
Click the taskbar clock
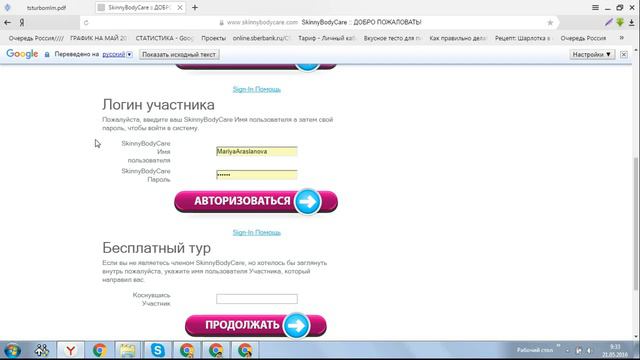tap(614, 350)
